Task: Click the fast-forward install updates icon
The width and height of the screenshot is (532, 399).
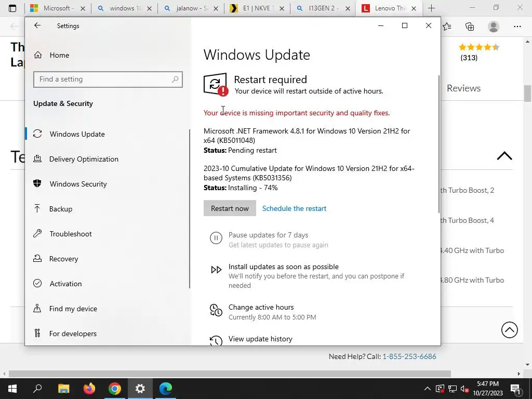Action: [216, 270]
